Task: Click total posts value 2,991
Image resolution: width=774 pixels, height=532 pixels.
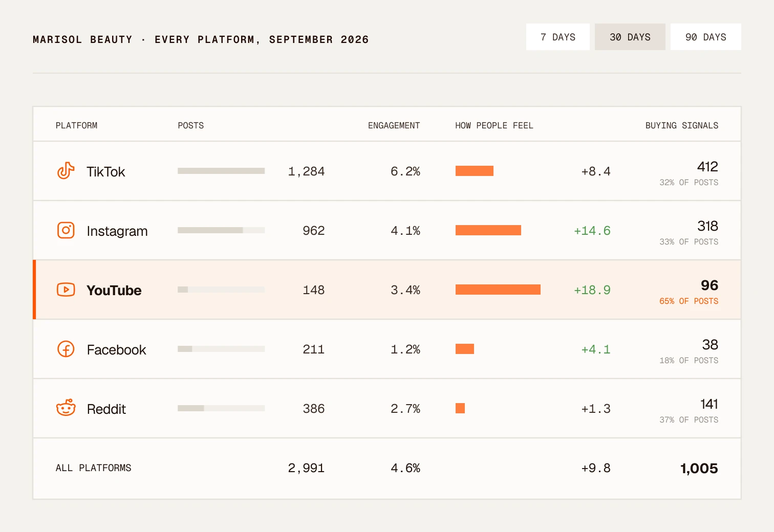Action: click(x=306, y=468)
